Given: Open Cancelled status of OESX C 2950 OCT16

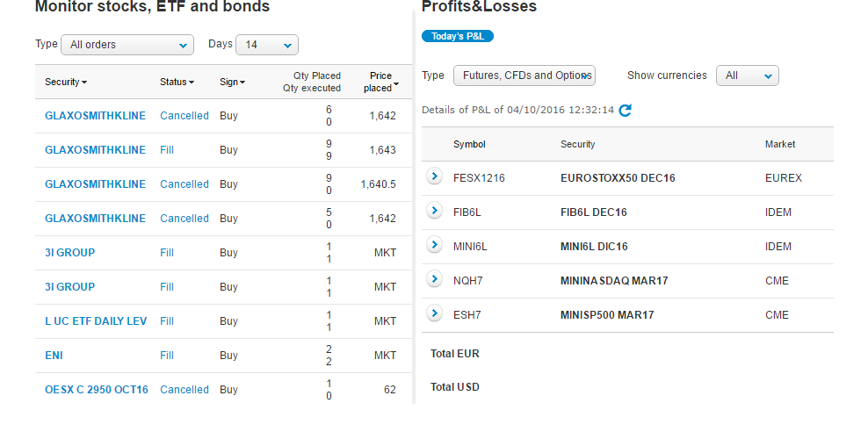Looking at the screenshot, I should 184,390.
